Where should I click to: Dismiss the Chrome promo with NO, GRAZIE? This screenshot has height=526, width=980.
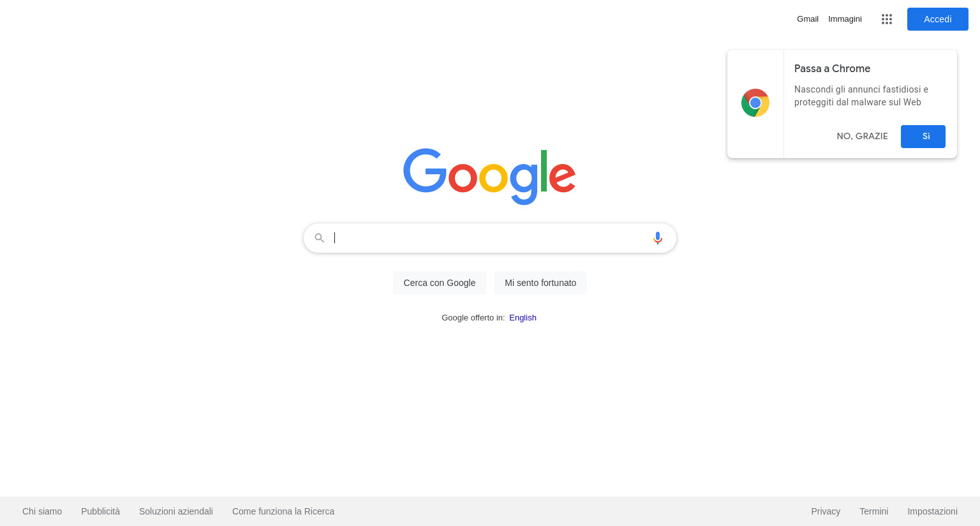[862, 136]
